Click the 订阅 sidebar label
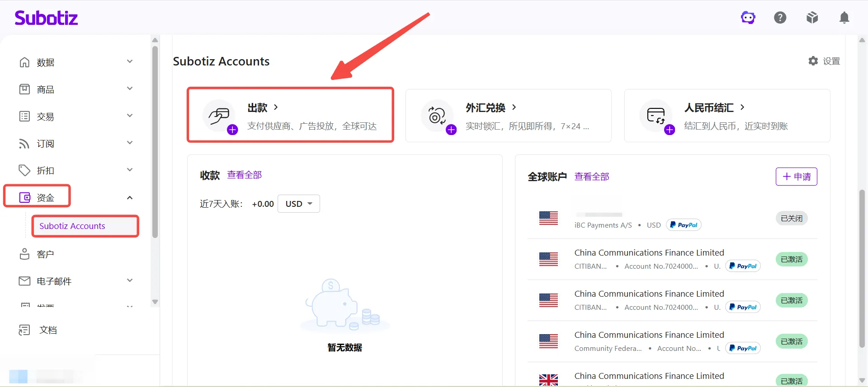 point(45,144)
